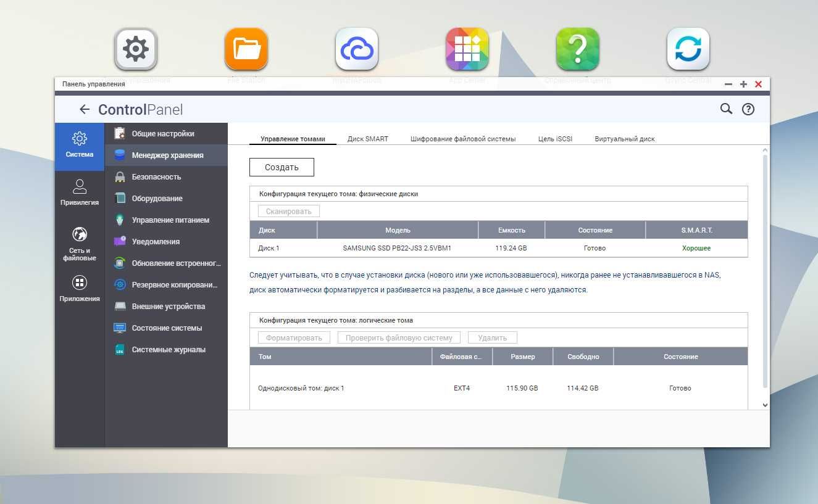The height and width of the screenshot is (504, 818).
Task: Click the Форматировать button
Action: pyautogui.click(x=294, y=337)
